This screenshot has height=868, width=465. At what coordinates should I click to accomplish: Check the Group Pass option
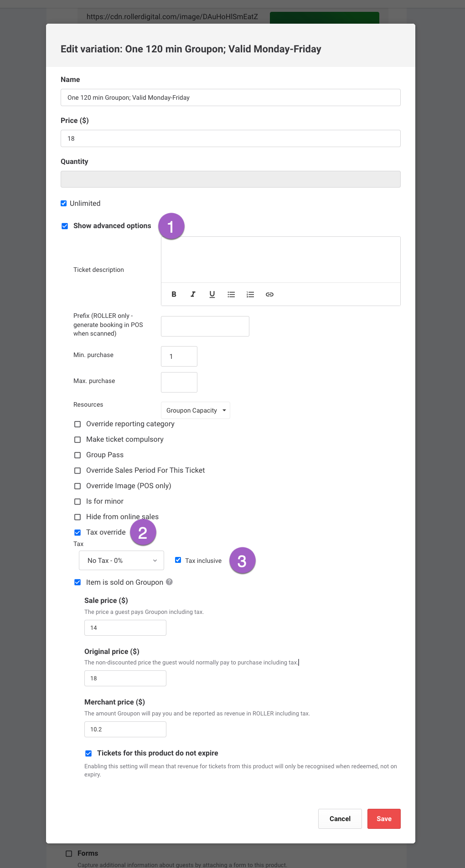point(77,455)
